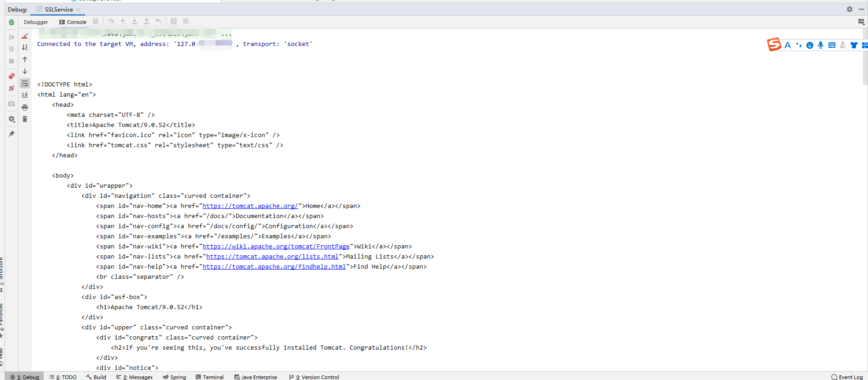868x380 pixels.
Task: Click the Force Step Into icon
Action: pos(135,21)
